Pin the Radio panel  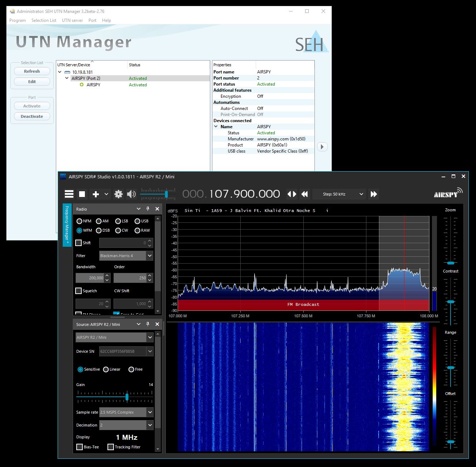click(148, 209)
